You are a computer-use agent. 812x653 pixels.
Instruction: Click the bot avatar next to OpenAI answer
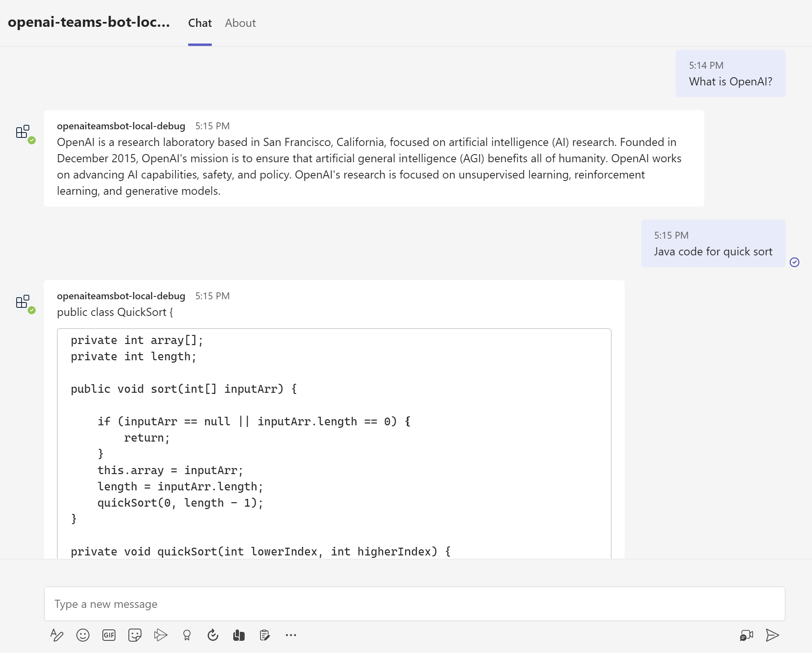pos(24,132)
